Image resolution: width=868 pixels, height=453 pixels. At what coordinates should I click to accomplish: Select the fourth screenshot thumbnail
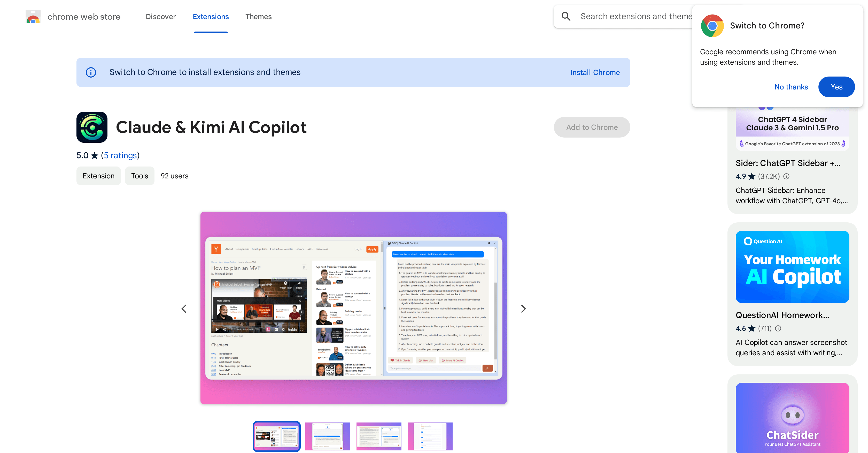pyautogui.click(x=430, y=436)
